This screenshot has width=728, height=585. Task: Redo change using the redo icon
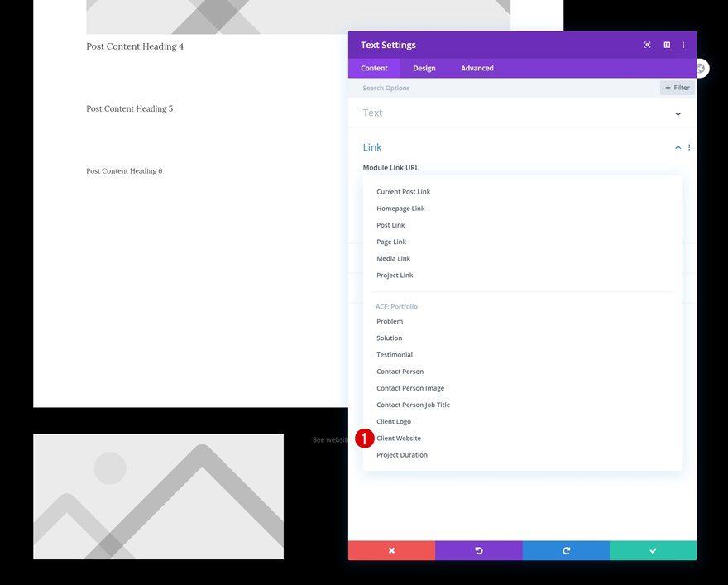click(x=565, y=549)
